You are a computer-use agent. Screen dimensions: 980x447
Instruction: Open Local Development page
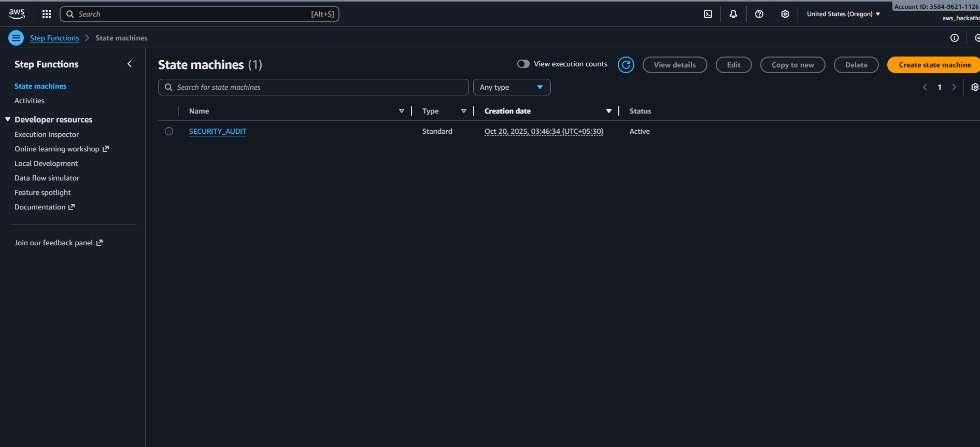pyautogui.click(x=46, y=163)
